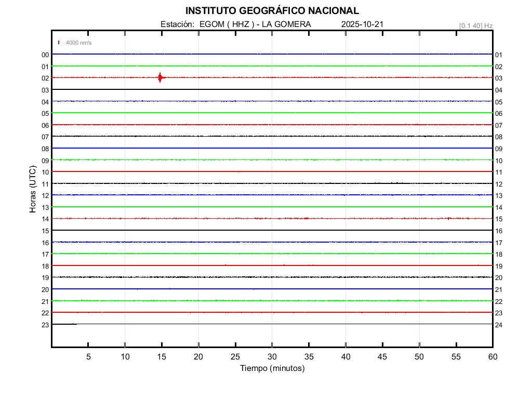Click the seismic event spike on the 02 trace
This screenshot has width=532, height=399.
click(x=160, y=78)
